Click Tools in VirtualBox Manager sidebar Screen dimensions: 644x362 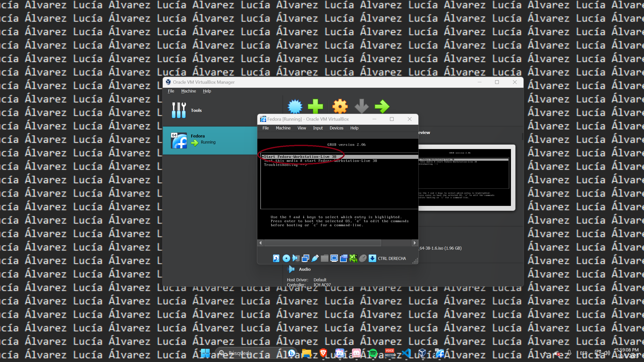pyautogui.click(x=196, y=110)
